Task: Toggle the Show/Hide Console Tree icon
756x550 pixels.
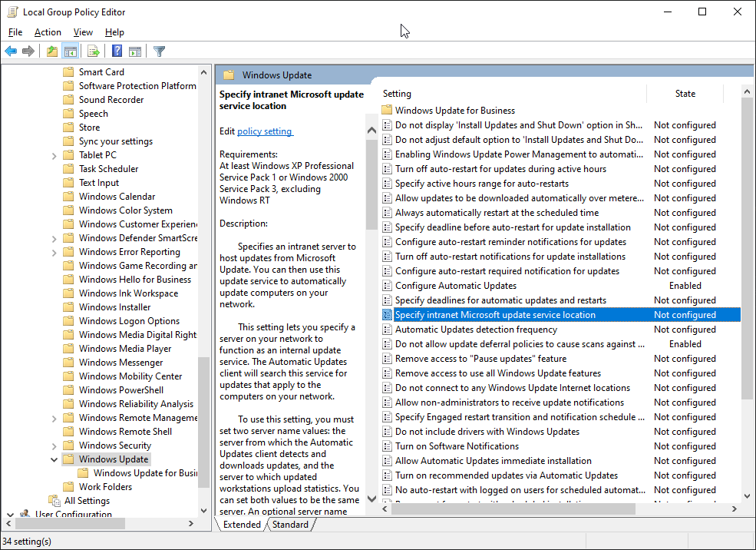Action: 70,51
